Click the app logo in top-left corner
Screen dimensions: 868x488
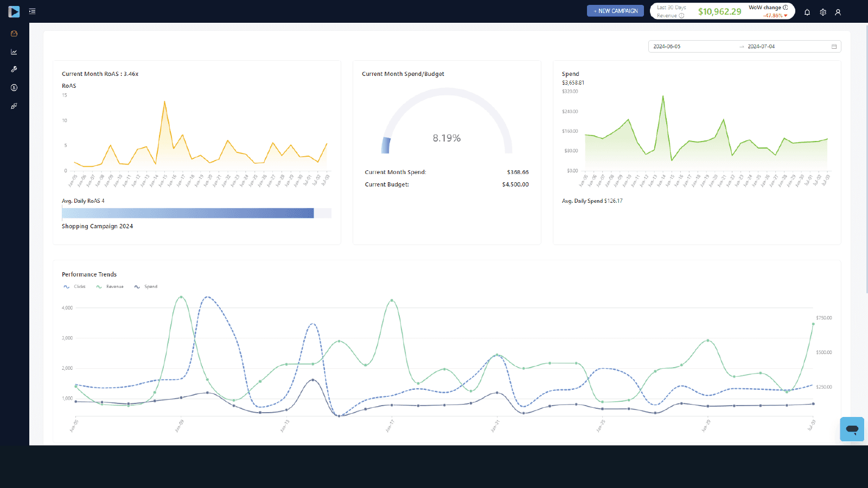(14, 11)
